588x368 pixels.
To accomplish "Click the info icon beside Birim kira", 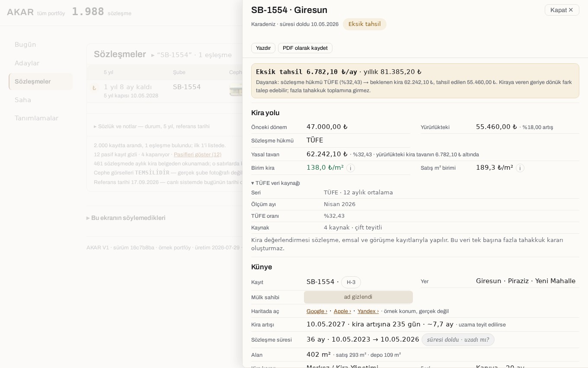I will pos(351,168).
